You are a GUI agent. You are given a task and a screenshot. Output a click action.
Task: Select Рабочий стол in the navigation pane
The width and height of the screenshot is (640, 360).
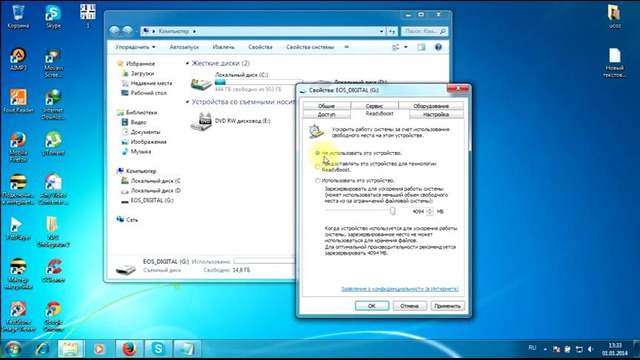click(x=144, y=93)
